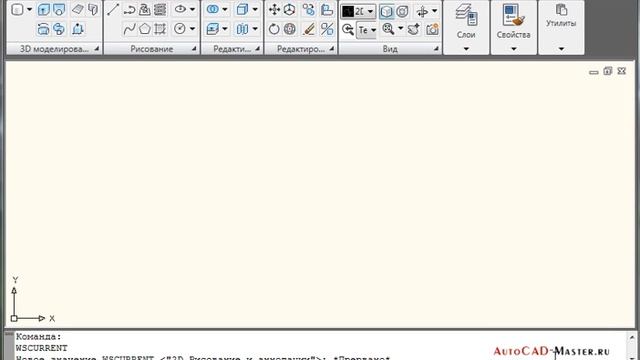
Task: Select the Extrude Faces tool
Action: 213,29
